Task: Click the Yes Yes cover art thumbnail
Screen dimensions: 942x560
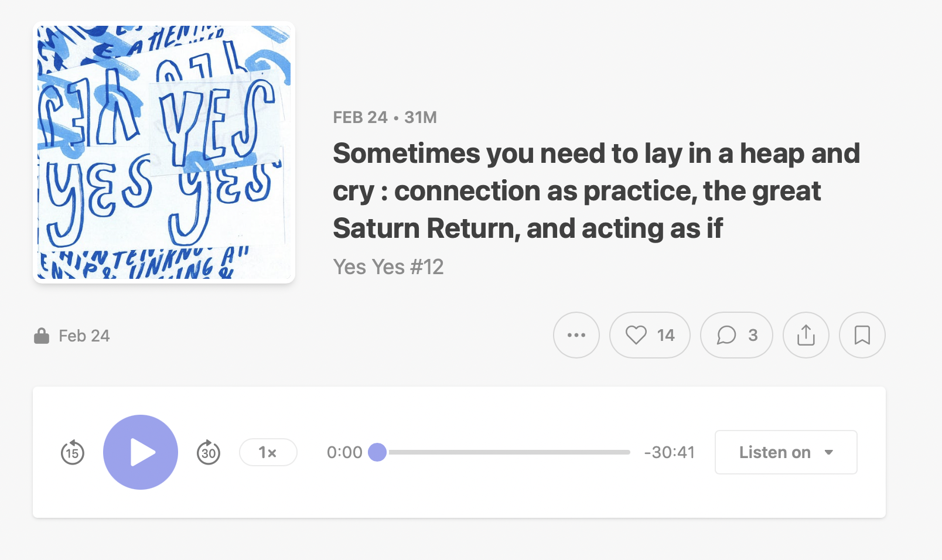Action: click(164, 152)
